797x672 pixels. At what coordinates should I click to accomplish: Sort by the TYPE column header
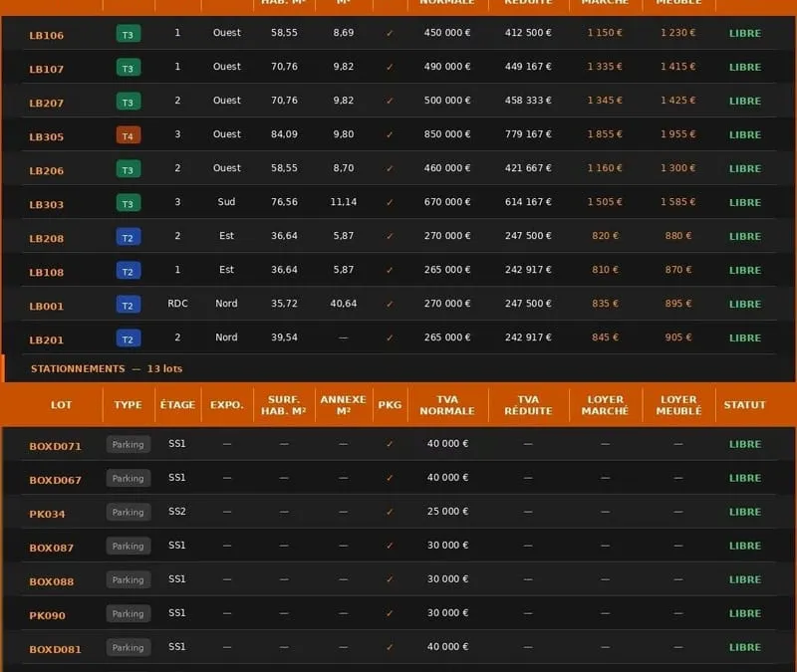(129, 405)
